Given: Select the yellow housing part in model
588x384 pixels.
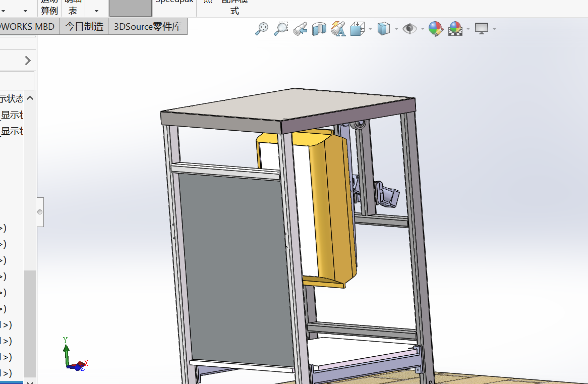Looking at the screenshot, I should (x=334, y=210).
